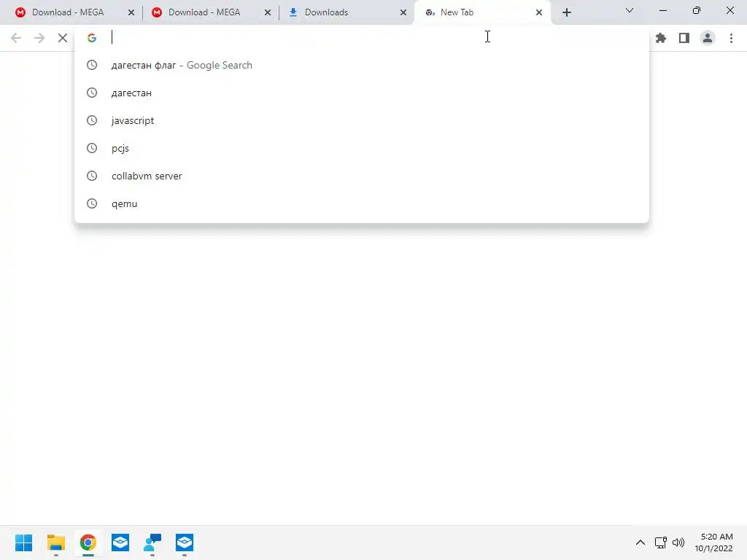
Task: Stop loading the page
Action: tap(63, 38)
